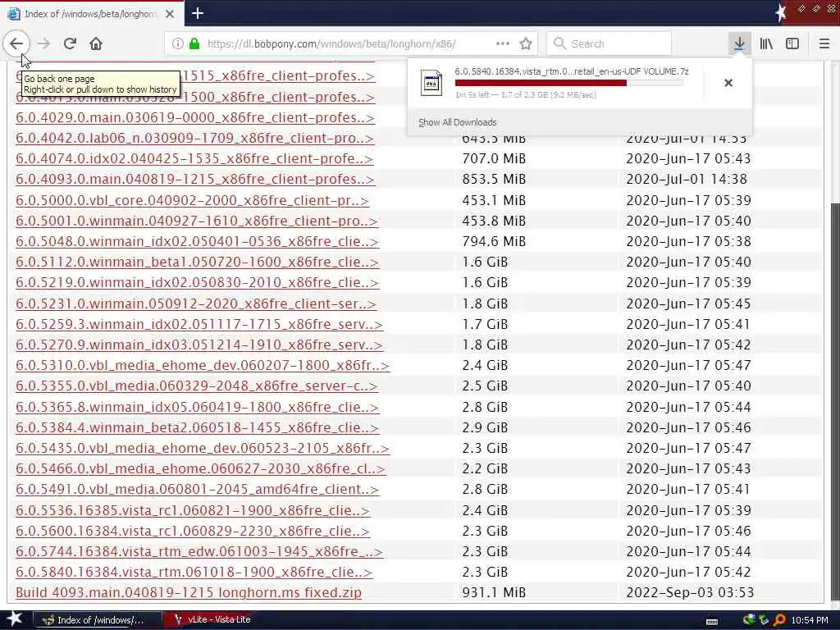Open the page actions three-dot menu

click(503, 44)
